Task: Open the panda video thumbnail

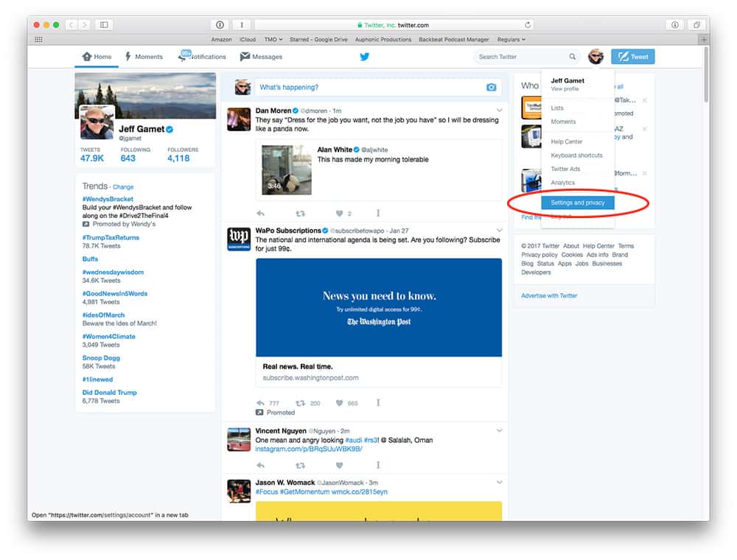Action: click(x=286, y=169)
